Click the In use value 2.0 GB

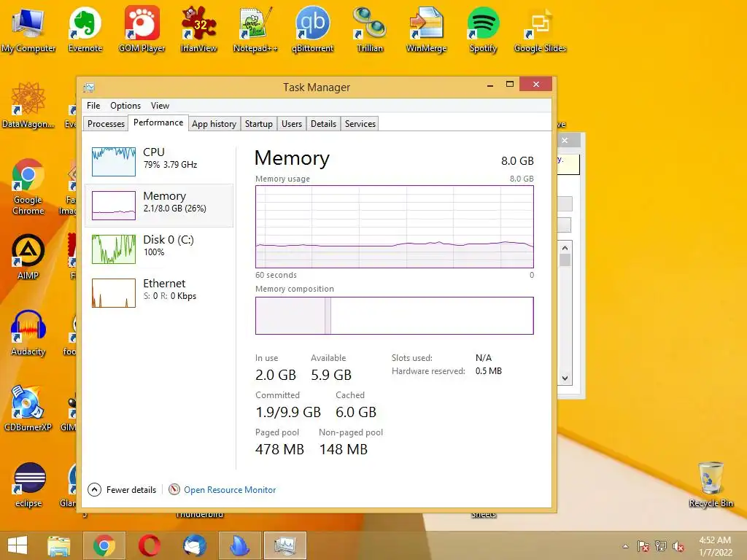pyautogui.click(x=276, y=376)
